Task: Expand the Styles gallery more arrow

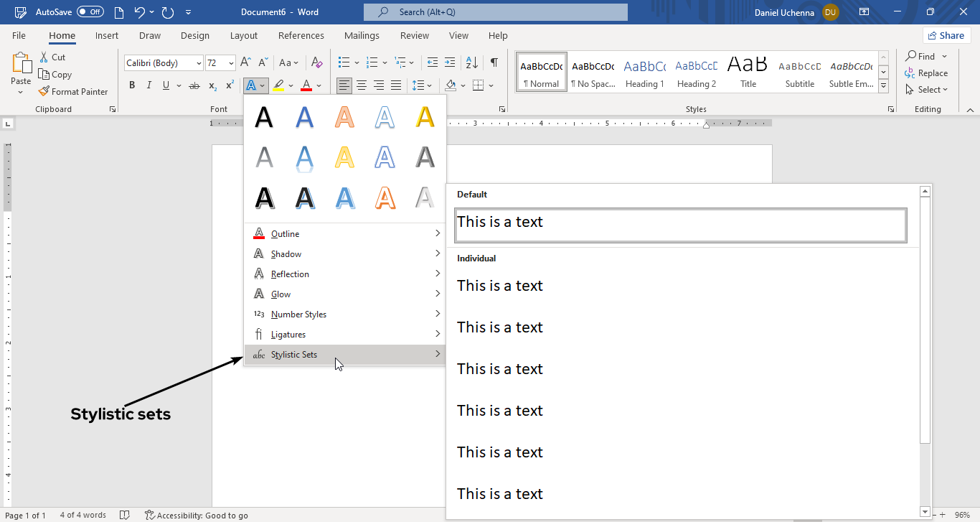Action: 884,86
